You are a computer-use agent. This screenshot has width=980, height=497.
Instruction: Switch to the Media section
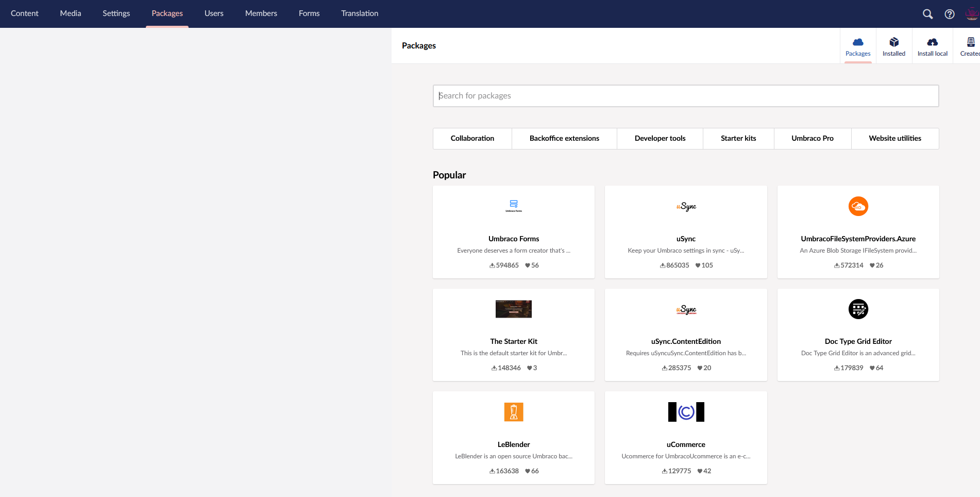tap(70, 13)
